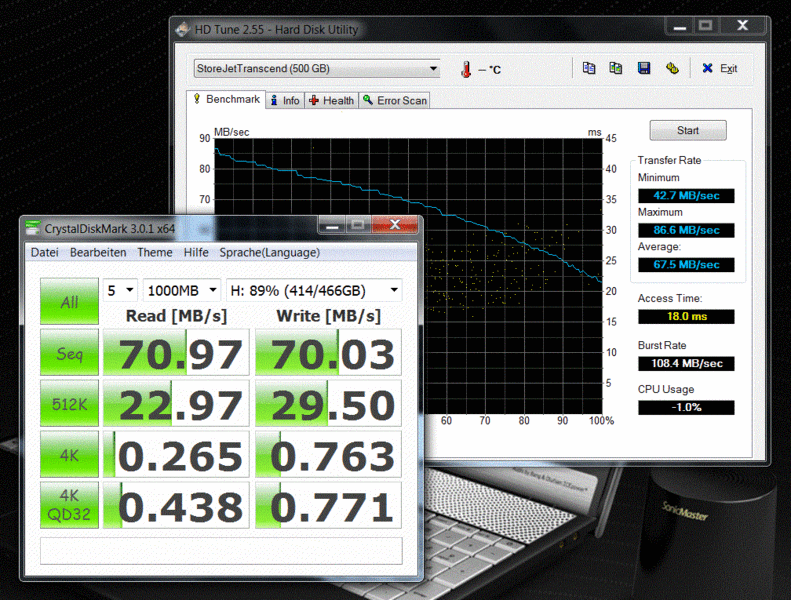The image size is (791, 600).
Task: Minimize the CrystalDiskMark window
Action: pyautogui.click(x=332, y=225)
